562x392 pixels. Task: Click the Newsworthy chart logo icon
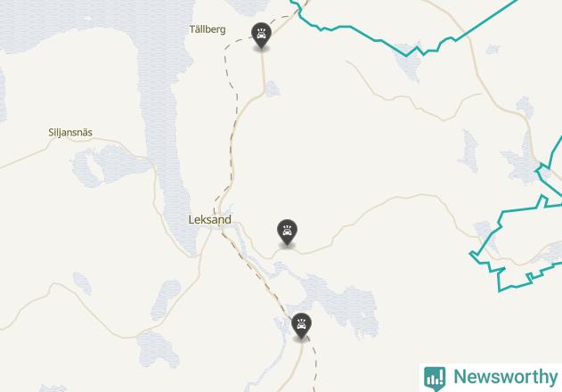coord(435,379)
